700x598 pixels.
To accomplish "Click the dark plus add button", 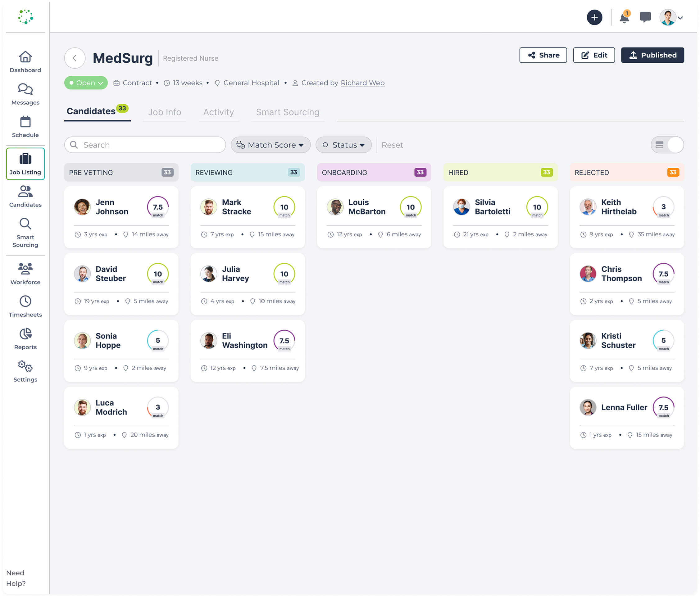I will click(x=594, y=18).
